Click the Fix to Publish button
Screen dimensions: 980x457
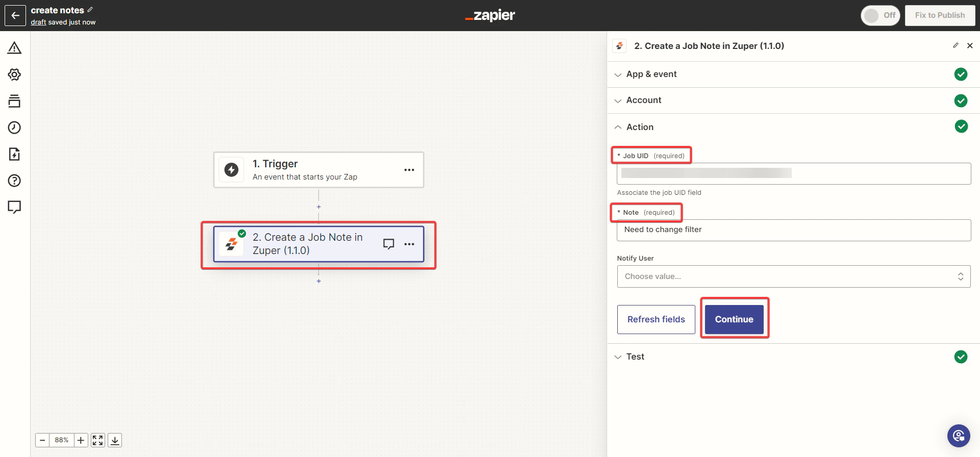tap(940, 15)
